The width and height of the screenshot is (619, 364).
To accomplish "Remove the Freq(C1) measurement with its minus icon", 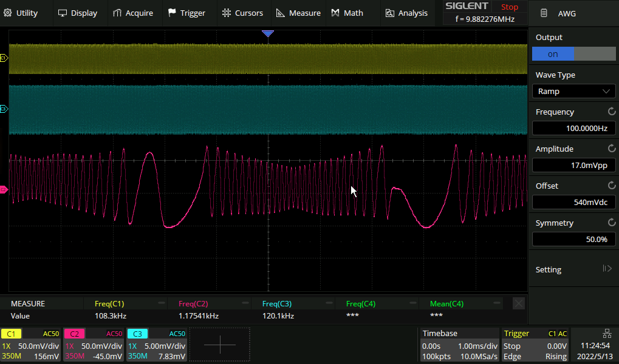I will click(162, 303).
